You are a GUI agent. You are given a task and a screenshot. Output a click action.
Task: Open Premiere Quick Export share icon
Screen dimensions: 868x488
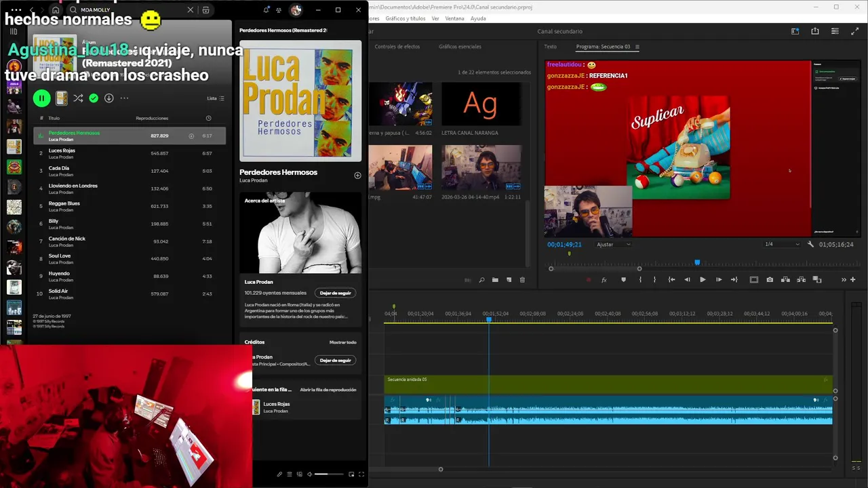click(814, 31)
